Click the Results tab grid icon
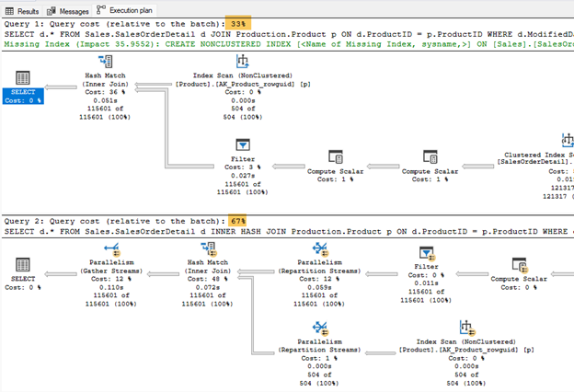 tap(9, 11)
